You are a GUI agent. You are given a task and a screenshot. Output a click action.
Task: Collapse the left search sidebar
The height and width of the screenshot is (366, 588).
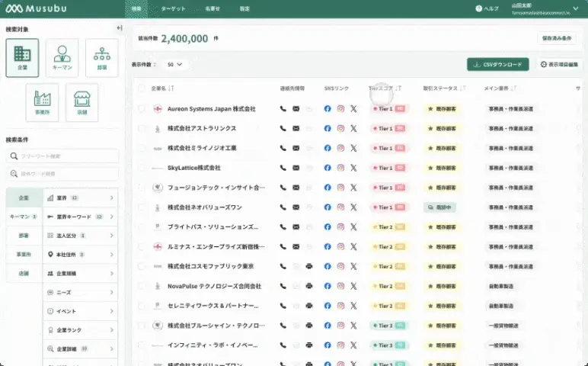point(120,27)
